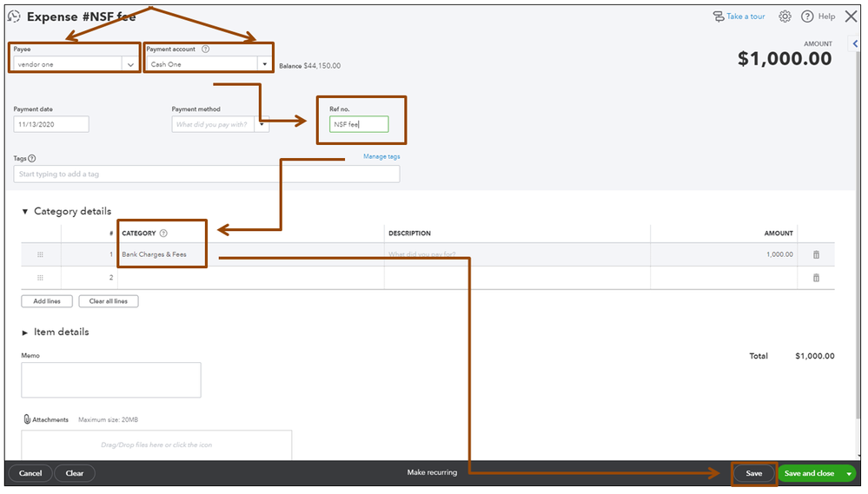
Task: Open the Payee dropdown
Action: (x=130, y=64)
